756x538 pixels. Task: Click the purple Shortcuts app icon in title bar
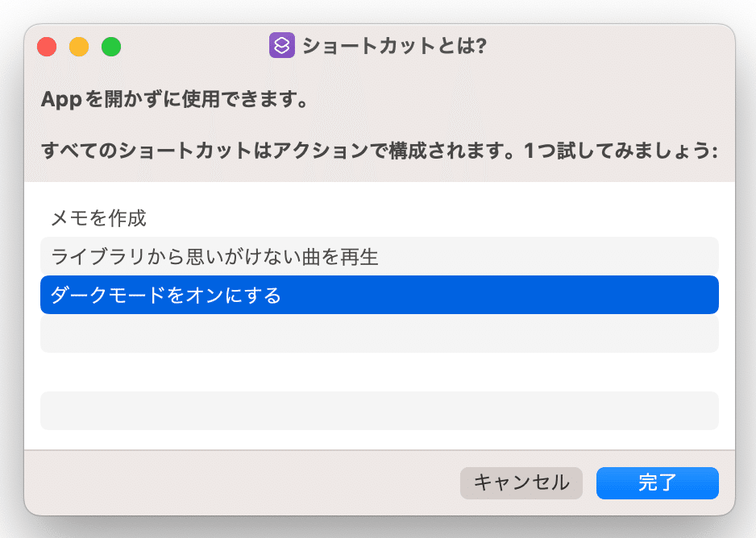click(x=281, y=45)
